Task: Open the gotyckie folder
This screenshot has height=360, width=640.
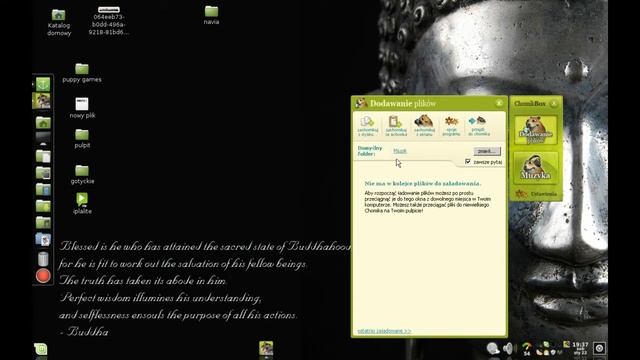Action: [82, 170]
